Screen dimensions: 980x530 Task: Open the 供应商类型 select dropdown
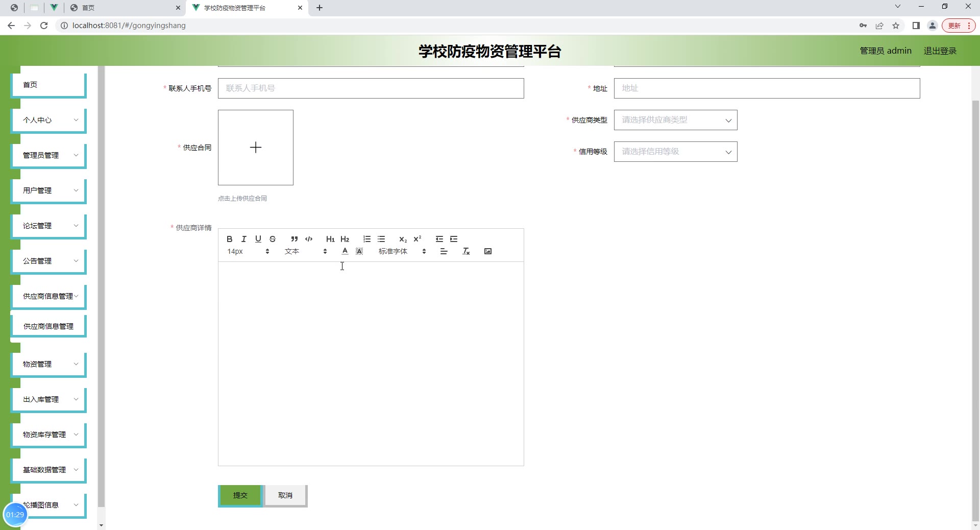tap(675, 120)
